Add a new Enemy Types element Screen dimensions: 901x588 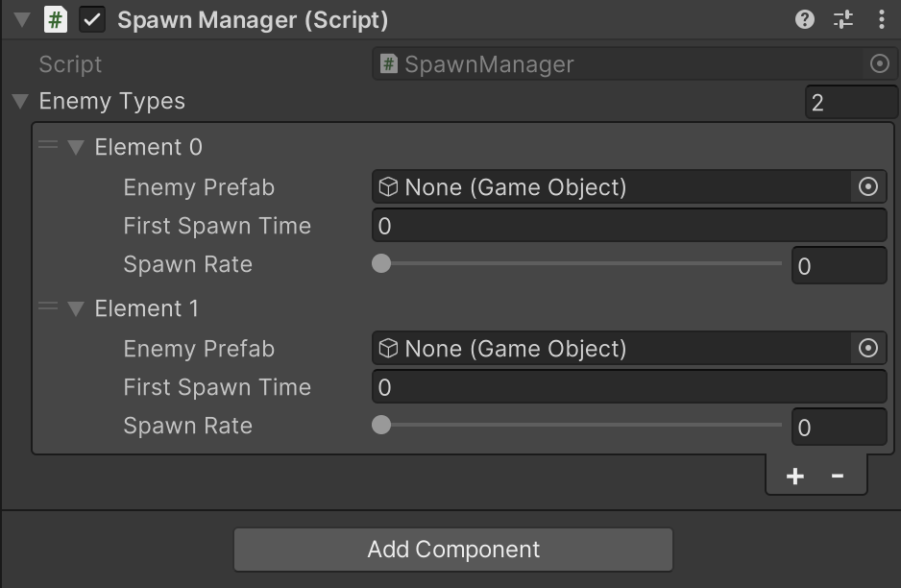pos(795,476)
